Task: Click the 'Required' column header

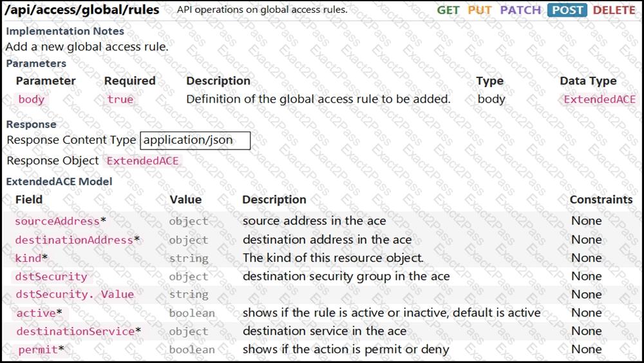Action: [x=130, y=81]
